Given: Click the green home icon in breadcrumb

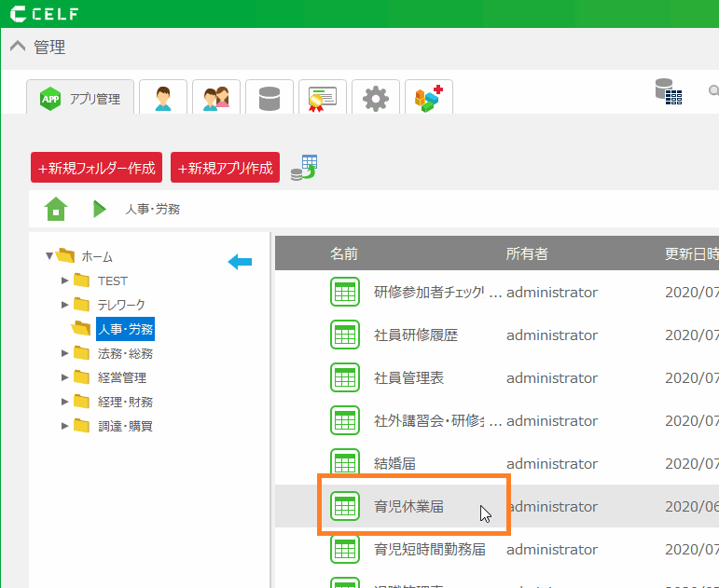Looking at the screenshot, I should point(56,209).
